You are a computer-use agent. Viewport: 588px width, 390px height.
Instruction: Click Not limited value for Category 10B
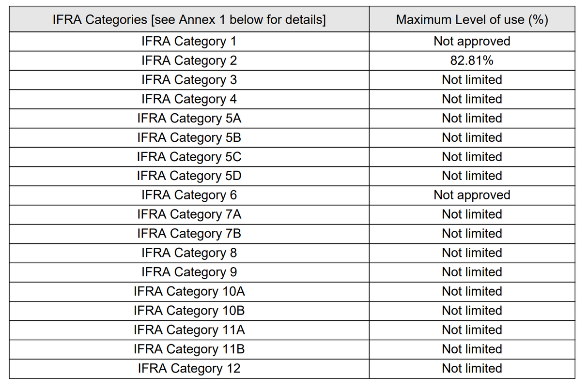[472, 311]
